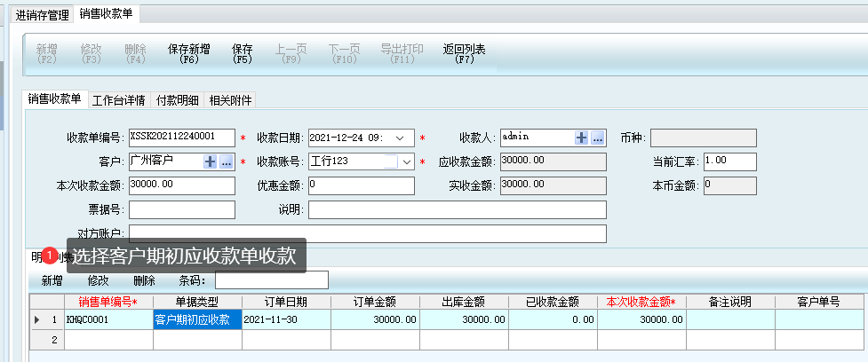This screenshot has height=362, width=868.
Task: Click 保存 (F5) toolbar button
Action: point(243,54)
